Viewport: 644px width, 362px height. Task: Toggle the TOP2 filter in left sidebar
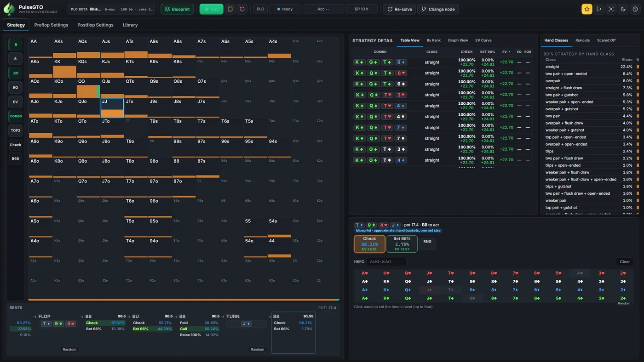coord(16,130)
